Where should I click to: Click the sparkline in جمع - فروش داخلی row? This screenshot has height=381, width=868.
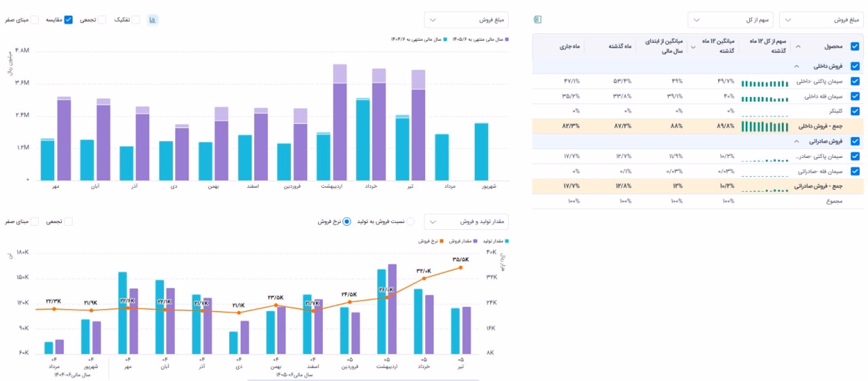765,126
